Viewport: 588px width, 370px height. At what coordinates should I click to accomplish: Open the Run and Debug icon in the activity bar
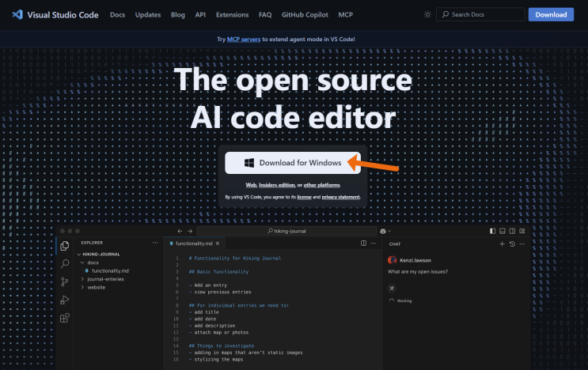[x=65, y=300]
